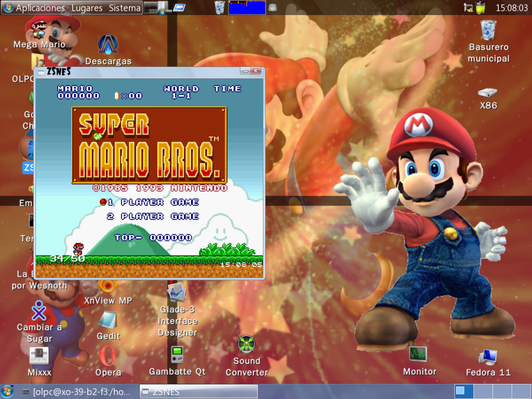Image resolution: width=532 pixels, height=399 pixels.
Task: Click the WORLD 1-1 text in game
Action: point(181,92)
